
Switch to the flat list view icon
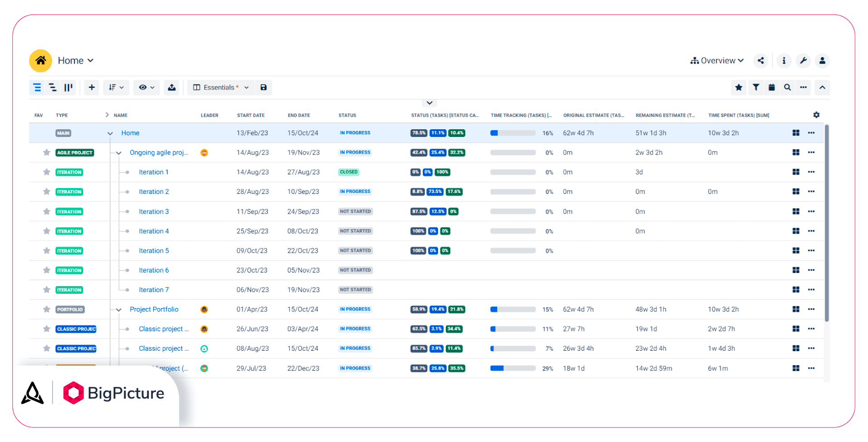coord(37,87)
